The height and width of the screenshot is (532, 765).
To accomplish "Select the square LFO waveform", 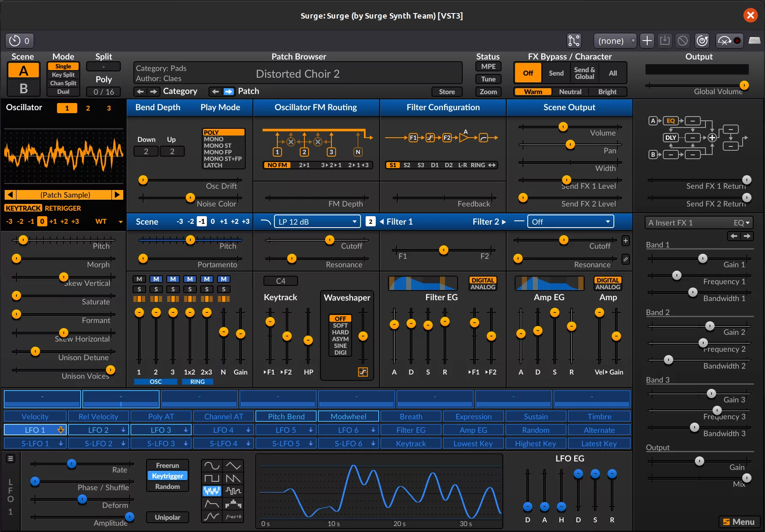I will point(212,478).
